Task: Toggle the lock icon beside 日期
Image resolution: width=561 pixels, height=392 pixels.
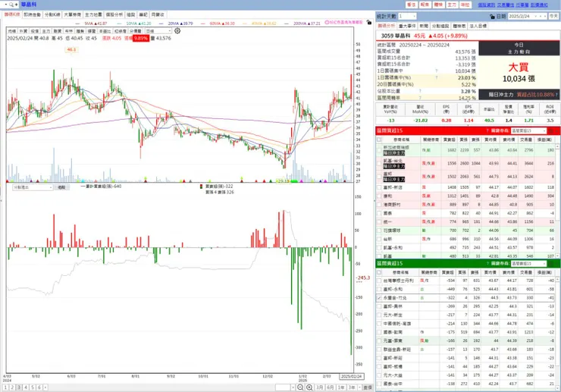Action: (492, 17)
